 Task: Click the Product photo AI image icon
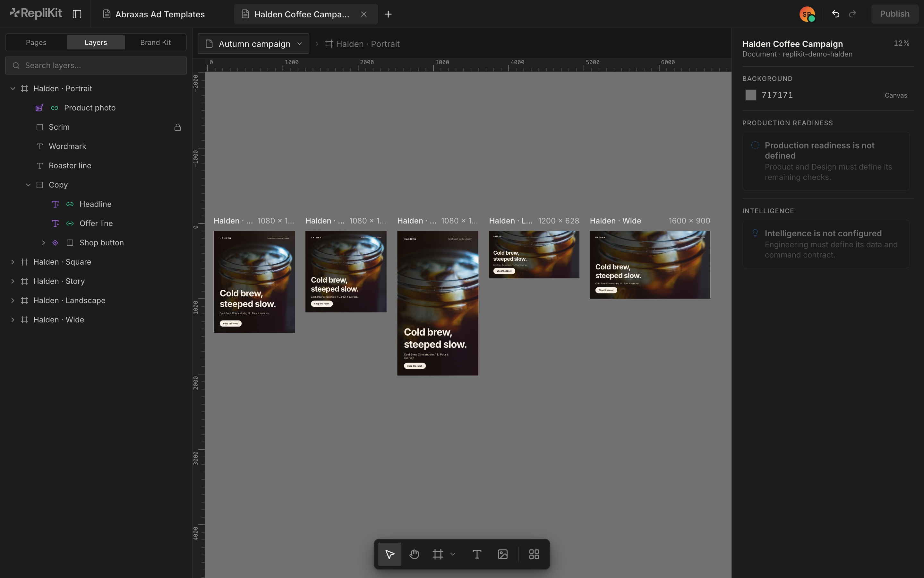(39, 108)
